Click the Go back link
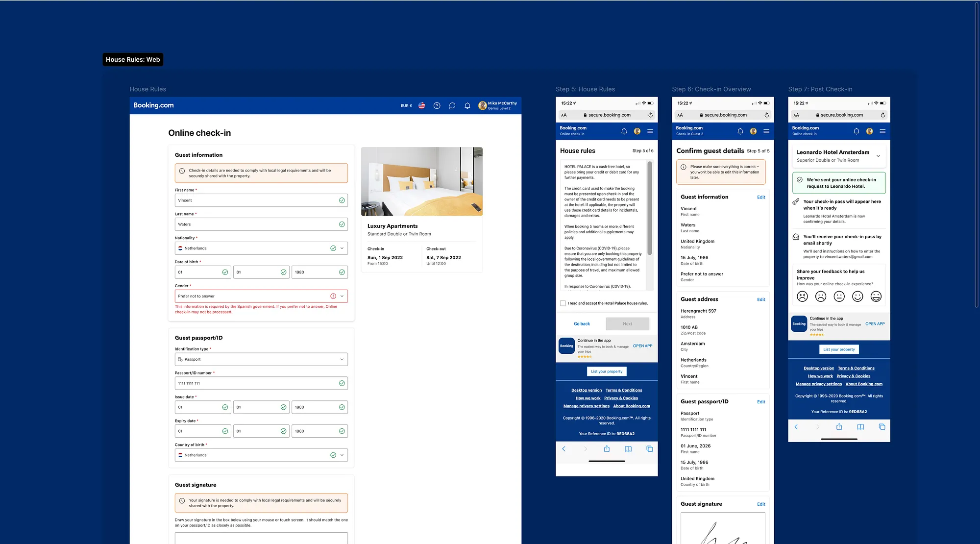The width and height of the screenshot is (980, 544). (x=582, y=323)
